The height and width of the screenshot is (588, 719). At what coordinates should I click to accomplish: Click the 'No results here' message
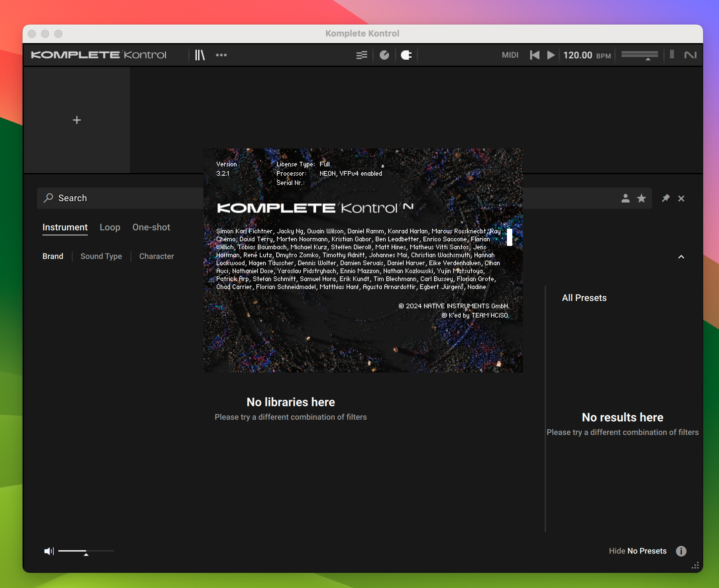tap(622, 417)
